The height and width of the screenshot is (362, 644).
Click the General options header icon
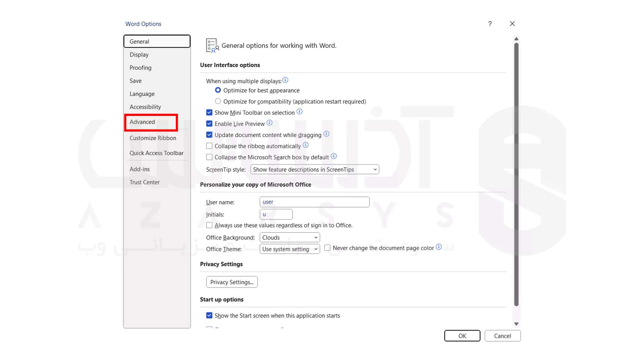pyautogui.click(x=212, y=45)
